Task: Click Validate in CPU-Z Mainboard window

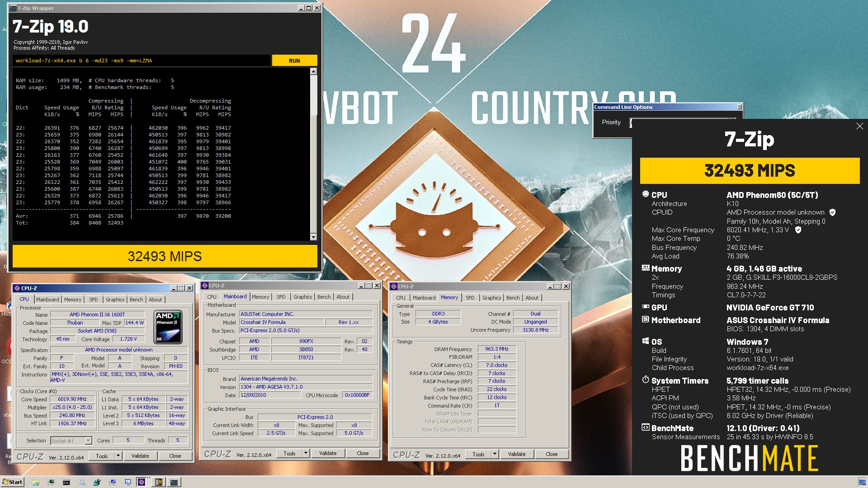Action: pyautogui.click(x=328, y=453)
